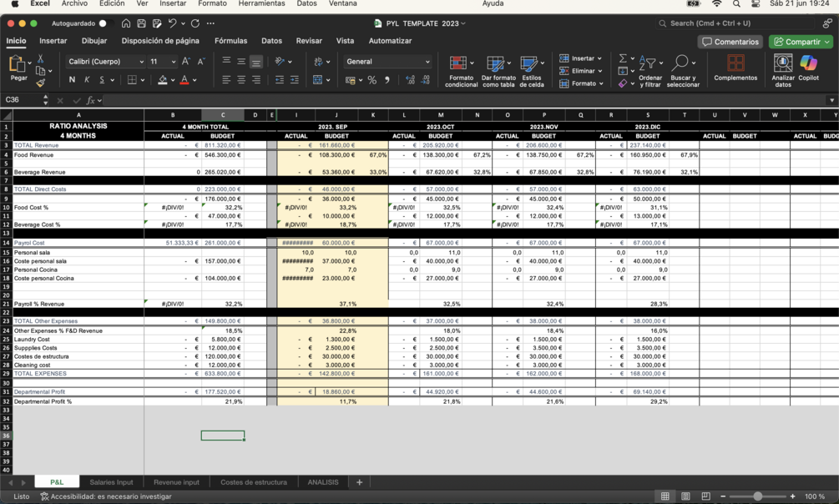Apply comma style number format

pos(387,80)
